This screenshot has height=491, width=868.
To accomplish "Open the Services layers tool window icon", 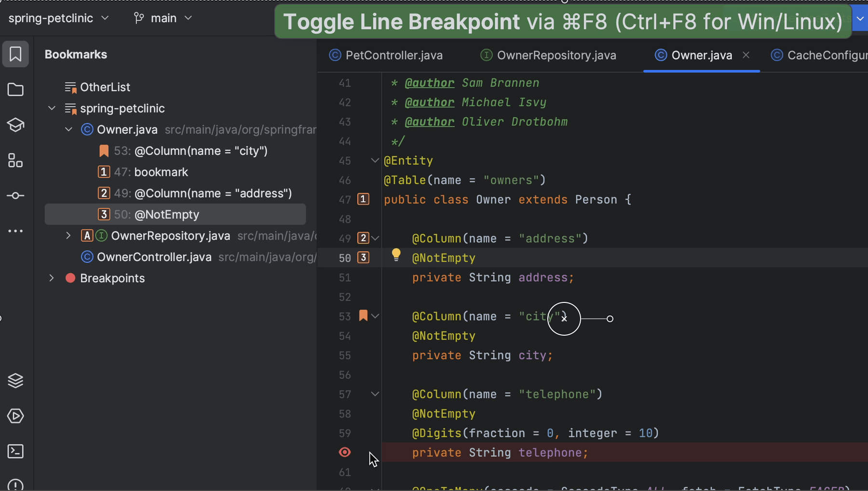I will click(x=16, y=381).
